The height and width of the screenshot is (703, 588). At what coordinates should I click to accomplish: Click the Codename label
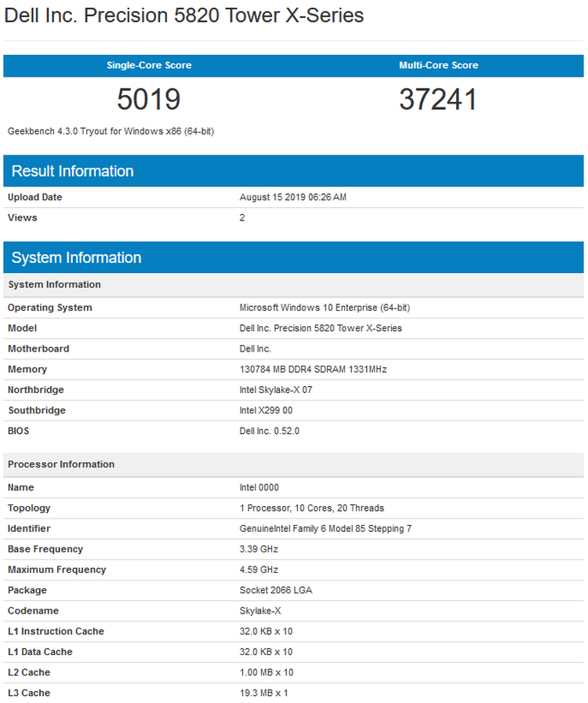click(x=33, y=610)
